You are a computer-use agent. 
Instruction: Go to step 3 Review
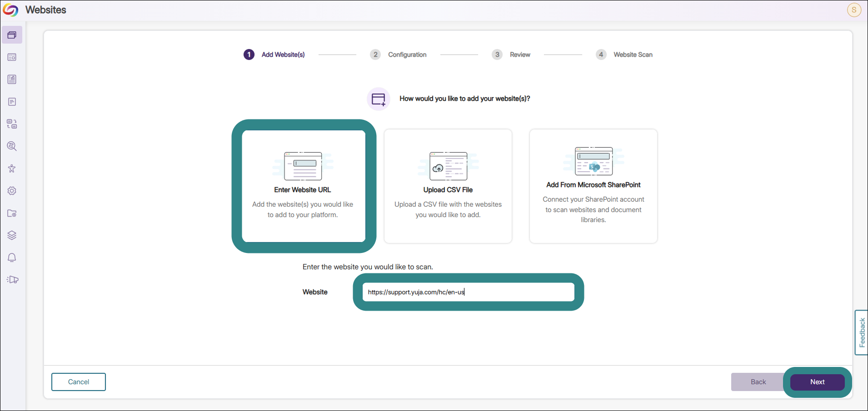click(x=511, y=54)
